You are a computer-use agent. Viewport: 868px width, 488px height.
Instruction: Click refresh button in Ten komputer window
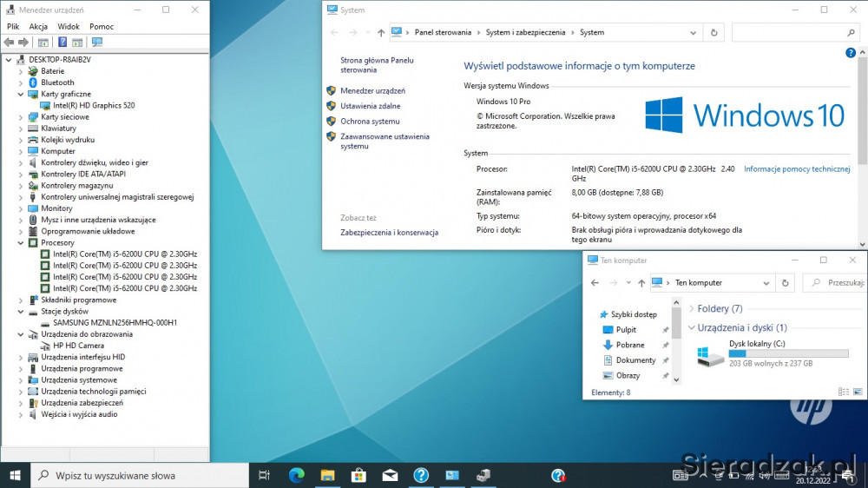785,283
